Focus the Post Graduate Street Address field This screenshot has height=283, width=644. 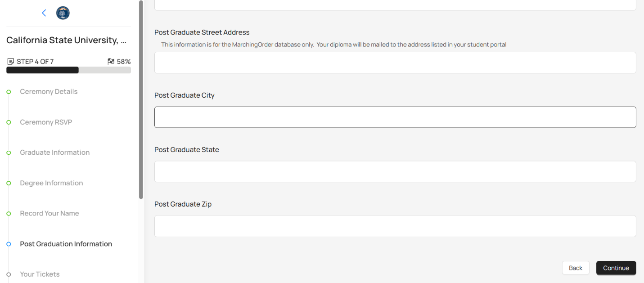[395, 63]
